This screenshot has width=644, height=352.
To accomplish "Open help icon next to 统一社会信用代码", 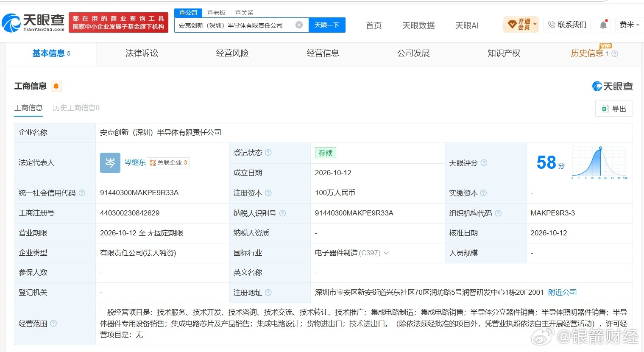I will (x=82, y=193).
